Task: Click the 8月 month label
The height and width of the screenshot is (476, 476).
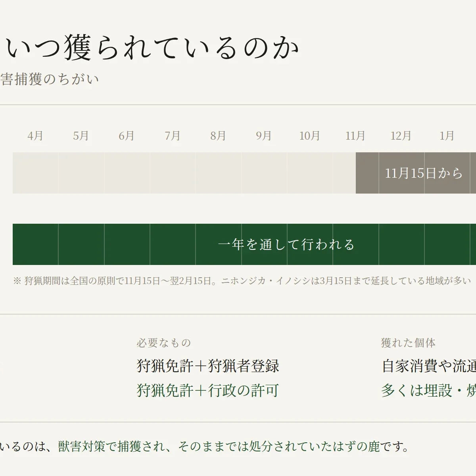Action: [x=218, y=136]
